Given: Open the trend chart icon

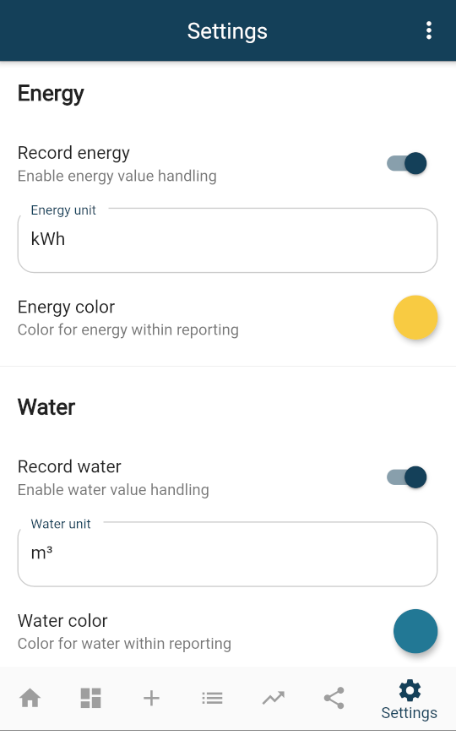Looking at the screenshot, I should coord(273,698).
